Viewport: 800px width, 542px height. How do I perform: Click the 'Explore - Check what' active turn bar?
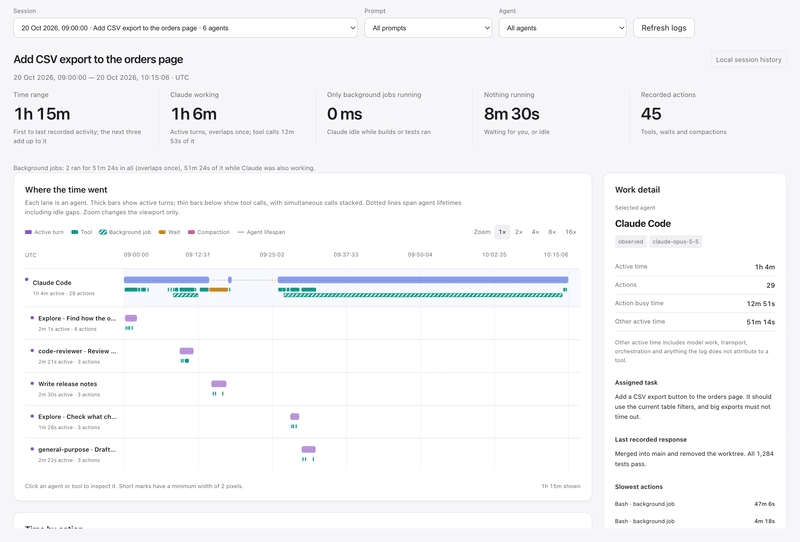295,416
